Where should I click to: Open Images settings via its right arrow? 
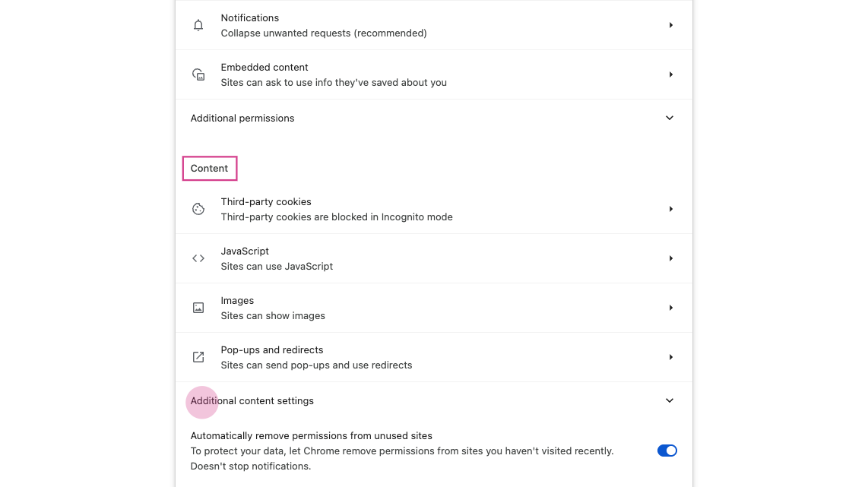tap(670, 308)
